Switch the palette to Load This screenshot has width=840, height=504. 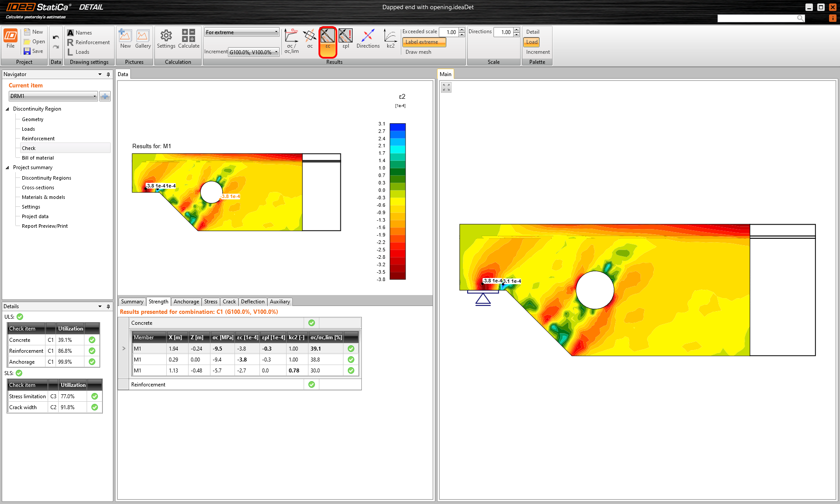pos(532,42)
